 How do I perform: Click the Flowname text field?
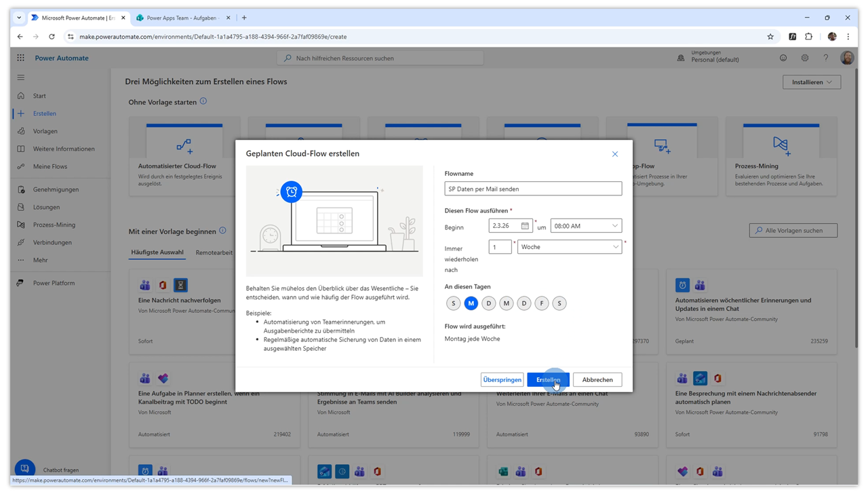533,189
